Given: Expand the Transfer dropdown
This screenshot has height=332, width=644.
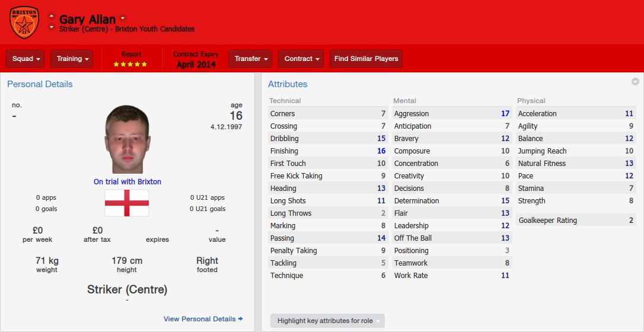Looking at the screenshot, I should click(250, 59).
